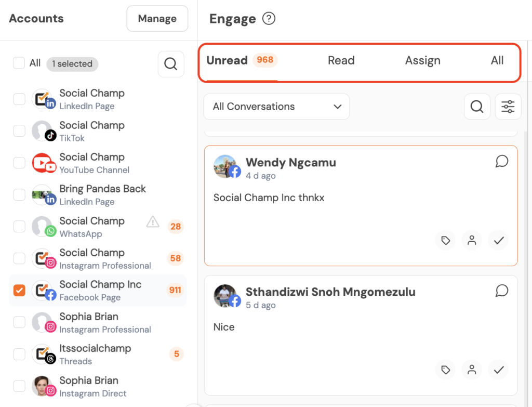Uncheck the Social Champ Inc Facebook Page checkbox
This screenshot has height=407, width=532.
(x=19, y=291)
